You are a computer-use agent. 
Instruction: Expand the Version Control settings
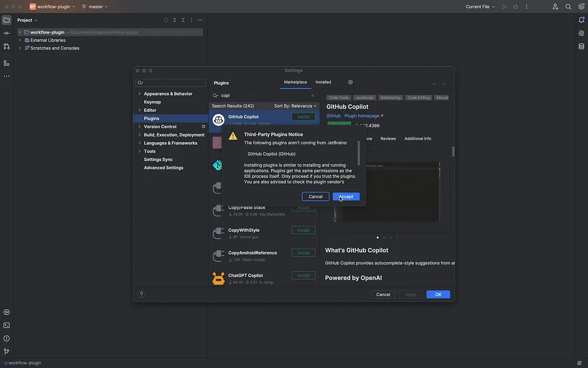[x=139, y=127]
